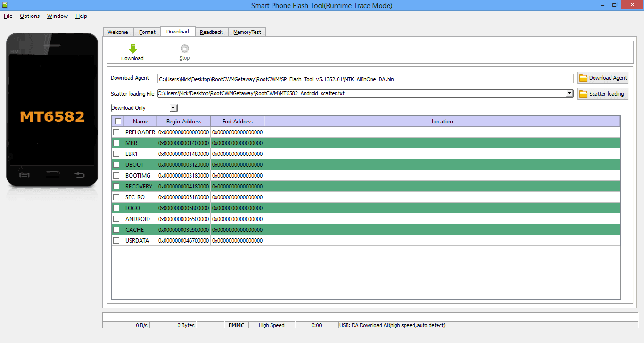Screen dimensions: 644x343
Task: Select the USRDATA name cell
Action: [140, 241]
